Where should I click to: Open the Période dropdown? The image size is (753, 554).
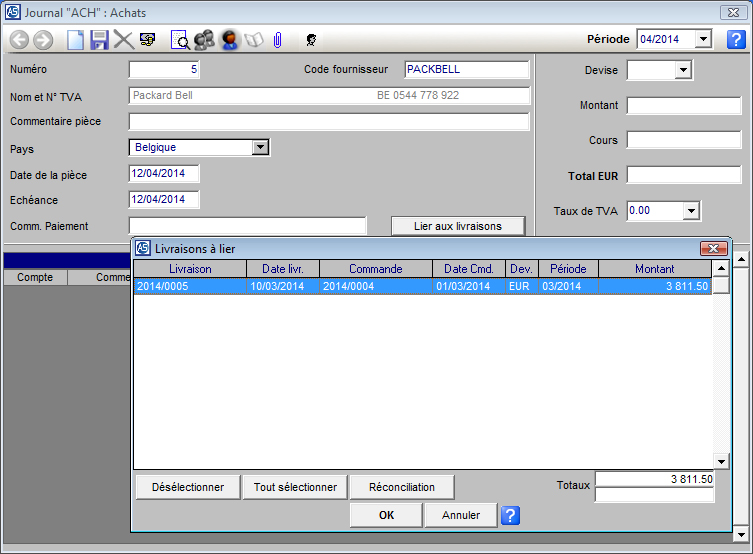pyautogui.click(x=702, y=39)
